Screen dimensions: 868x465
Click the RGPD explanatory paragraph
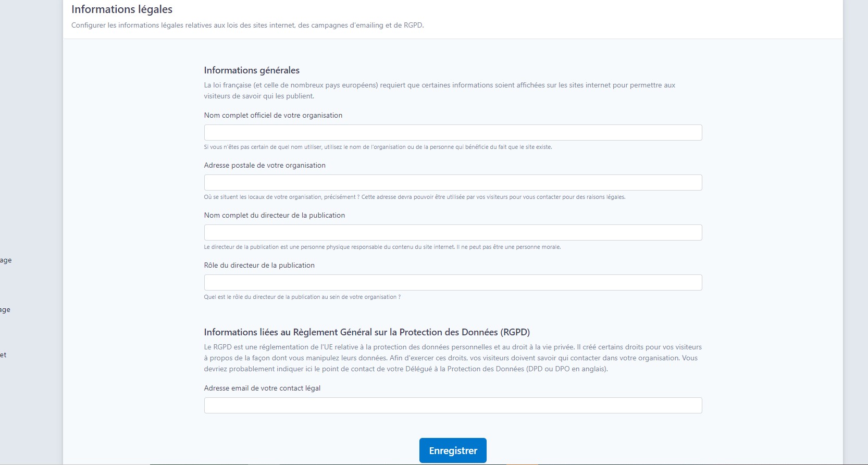click(x=453, y=358)
